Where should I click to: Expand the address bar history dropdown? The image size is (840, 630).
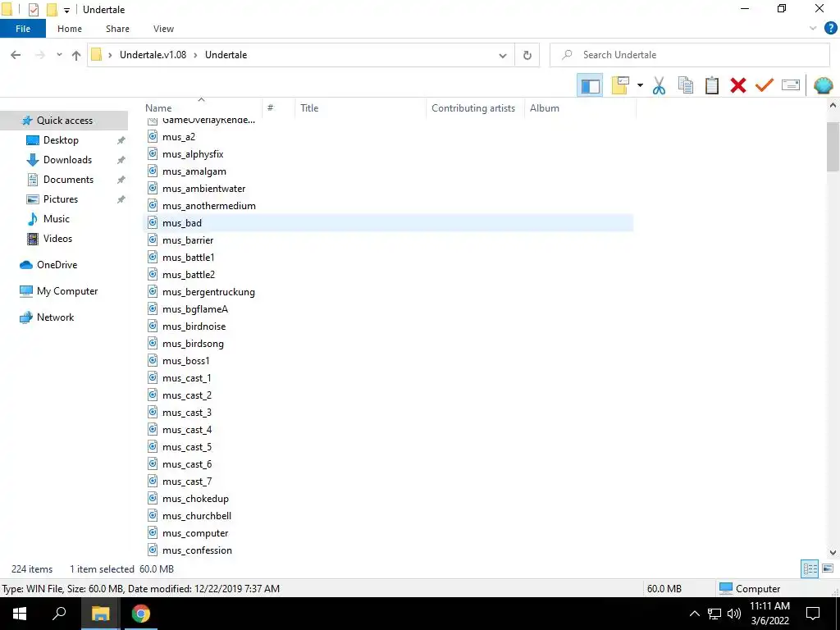tap(503, 55)
